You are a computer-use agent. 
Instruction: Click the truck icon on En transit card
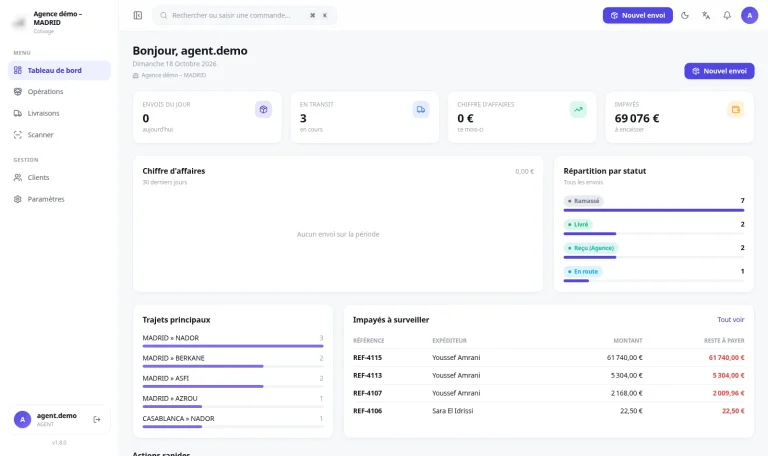421,109
